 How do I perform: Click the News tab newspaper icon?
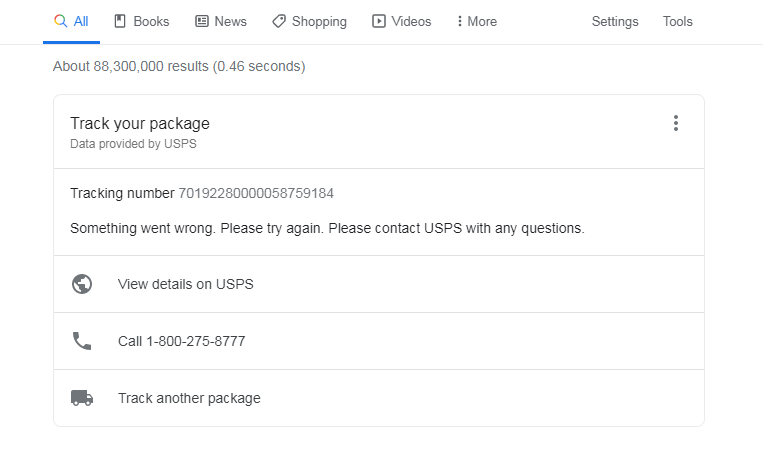click(202, 21)
